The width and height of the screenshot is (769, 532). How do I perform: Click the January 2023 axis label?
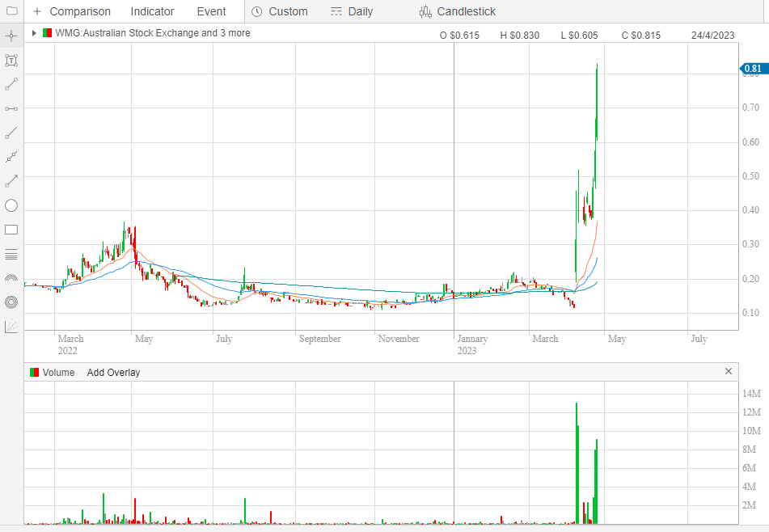[472, 344]
